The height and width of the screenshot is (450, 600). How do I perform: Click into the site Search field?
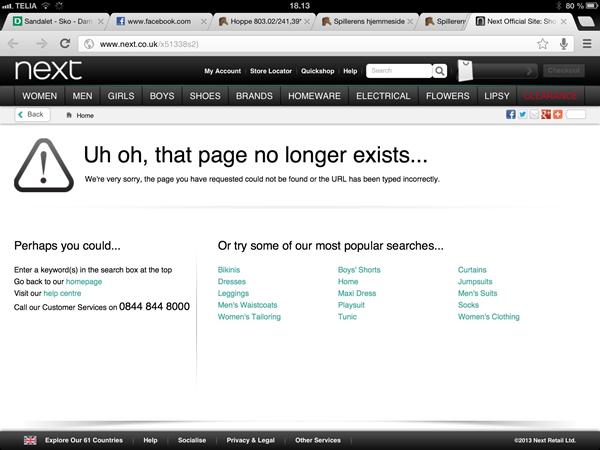[397, 71]
